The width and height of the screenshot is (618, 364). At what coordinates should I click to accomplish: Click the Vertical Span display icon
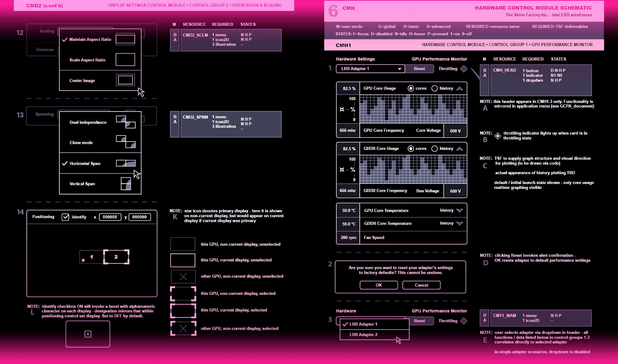click(126, 184)
